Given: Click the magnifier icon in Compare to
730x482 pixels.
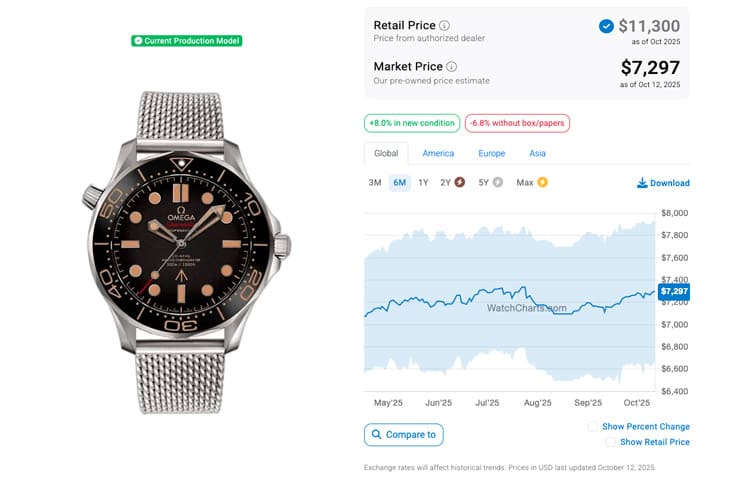Looking at the screenshot, I should pos(376,435).
